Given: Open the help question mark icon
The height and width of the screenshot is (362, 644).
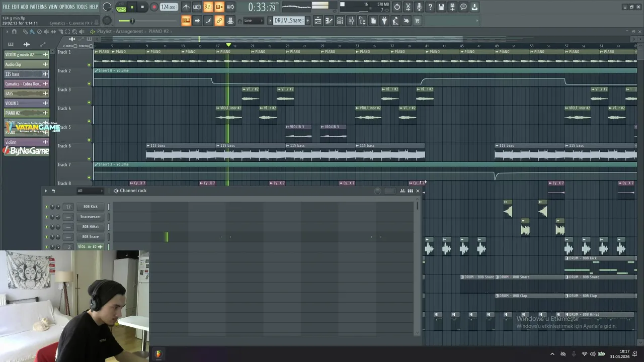Looking at the screenshot, I should pyautogui.click(x=430, y=7).
